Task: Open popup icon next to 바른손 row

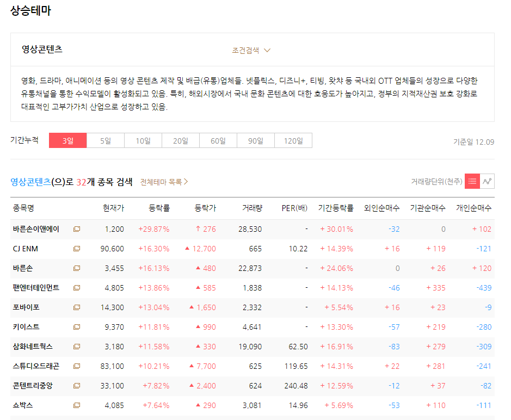Action: point(77,268)
